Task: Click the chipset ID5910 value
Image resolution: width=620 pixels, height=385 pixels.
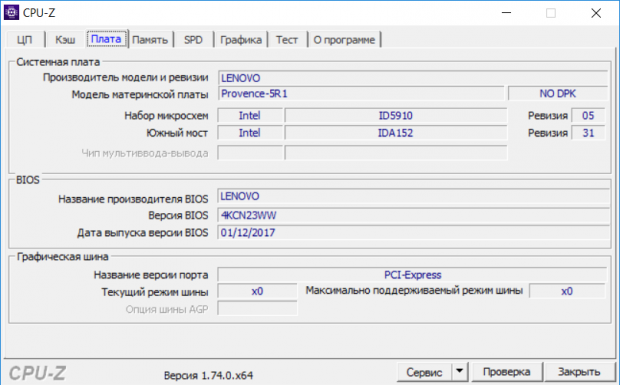Action: point(396,115)
